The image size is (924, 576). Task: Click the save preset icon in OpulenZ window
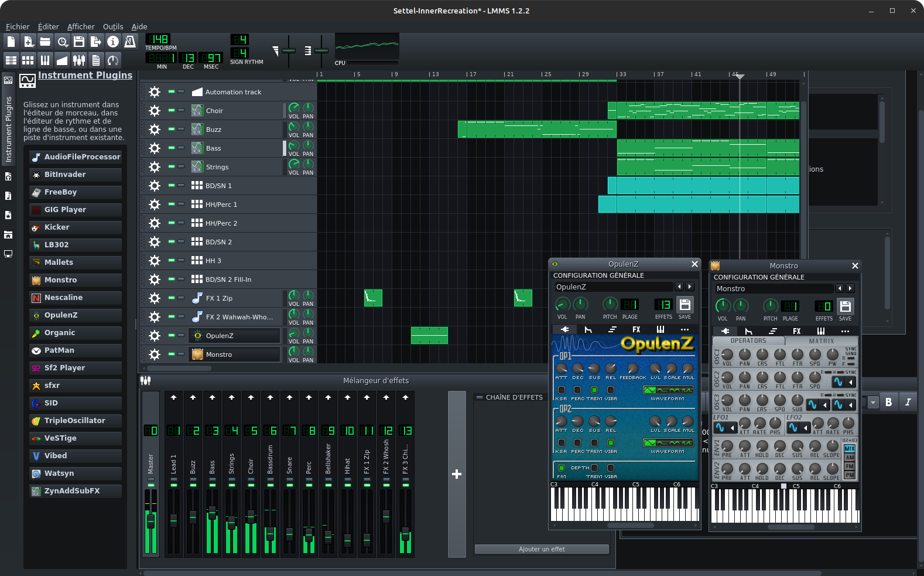coord(685,305)
